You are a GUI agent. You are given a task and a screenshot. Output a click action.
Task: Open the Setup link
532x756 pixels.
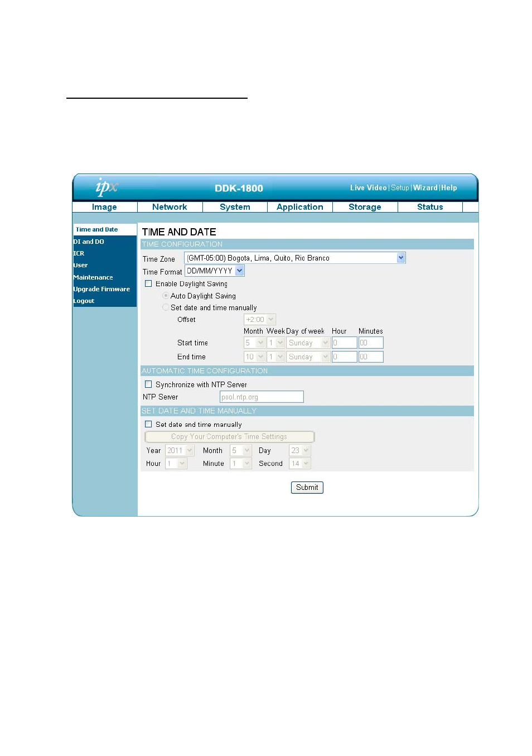(400, 188)
